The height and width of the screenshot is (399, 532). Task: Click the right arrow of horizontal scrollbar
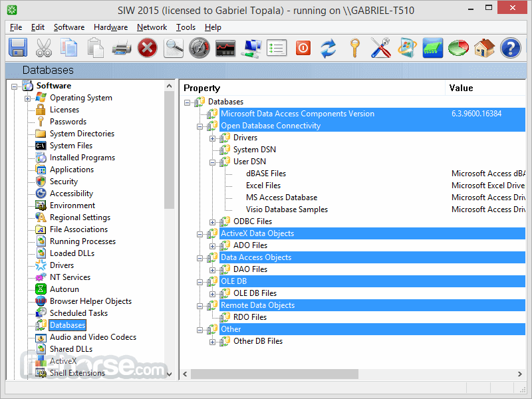tap(520, 374)
